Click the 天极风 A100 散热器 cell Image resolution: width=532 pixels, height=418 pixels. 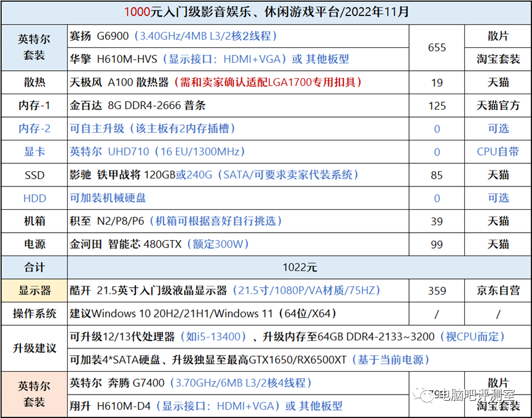pyautogui.click(x=238, y=82)
